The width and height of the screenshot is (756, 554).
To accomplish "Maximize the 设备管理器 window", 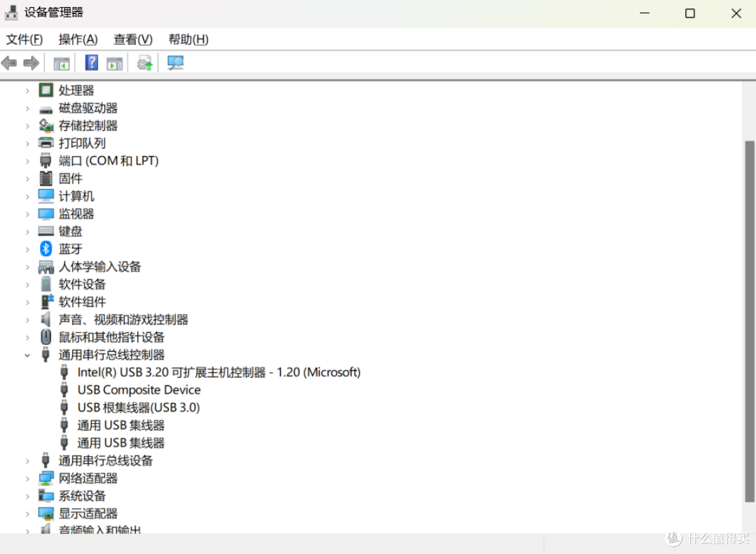I will pos(690,13).
